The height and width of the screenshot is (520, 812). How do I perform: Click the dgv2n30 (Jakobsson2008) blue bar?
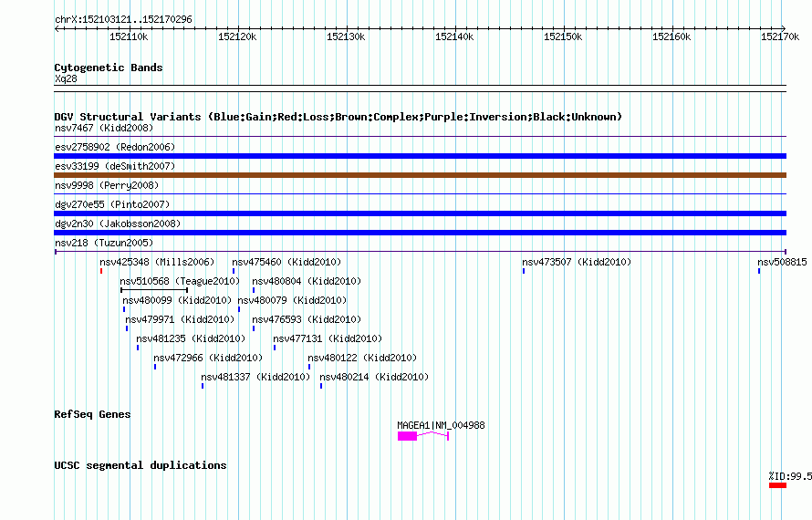click(420, 233)
